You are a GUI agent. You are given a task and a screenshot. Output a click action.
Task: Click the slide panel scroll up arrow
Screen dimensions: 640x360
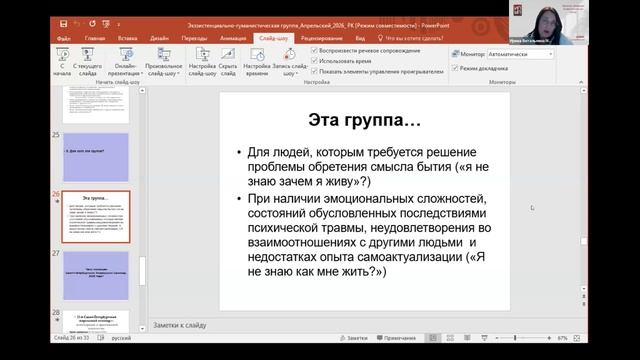tap(142, 91)
